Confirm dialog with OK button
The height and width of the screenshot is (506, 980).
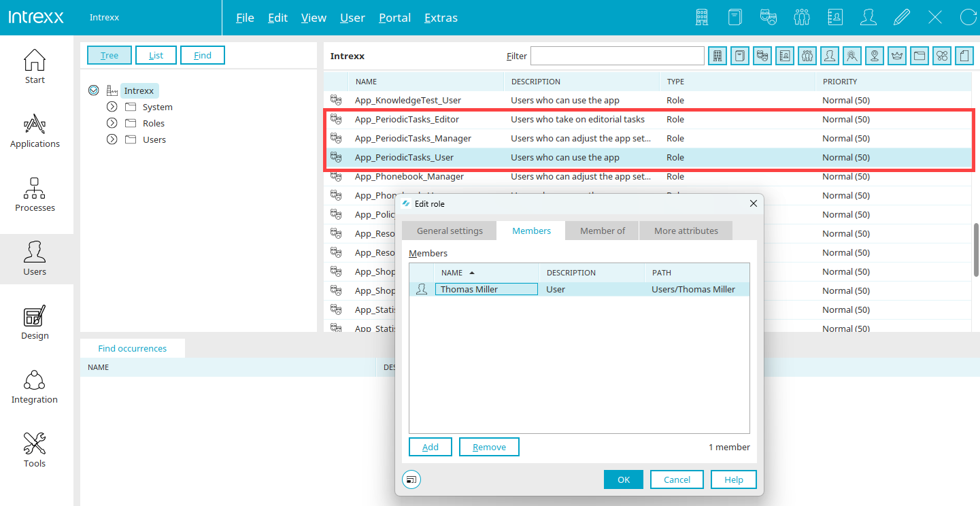click(624, 479)
